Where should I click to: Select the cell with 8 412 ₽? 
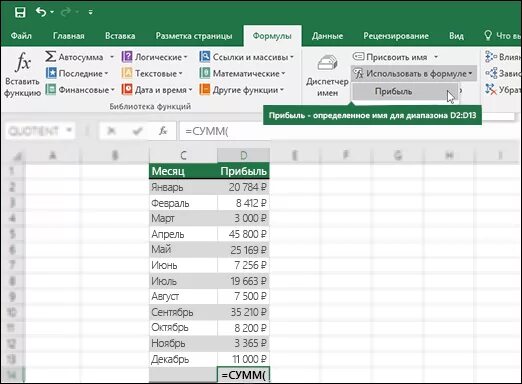[243, 203]
